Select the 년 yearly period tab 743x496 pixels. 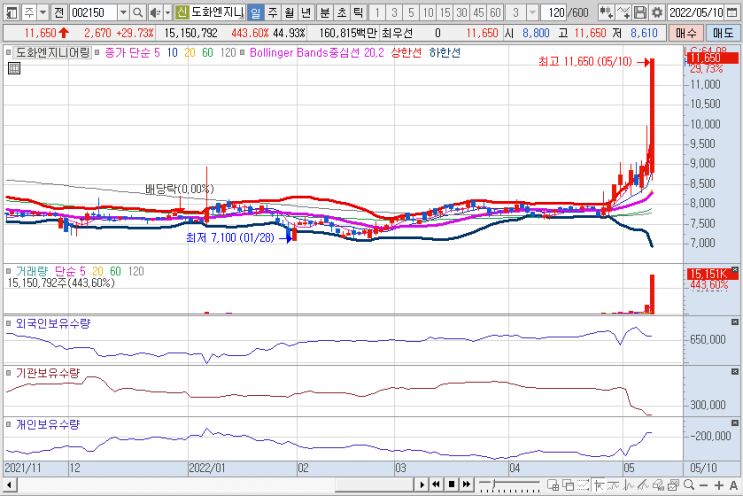point(306,13)
